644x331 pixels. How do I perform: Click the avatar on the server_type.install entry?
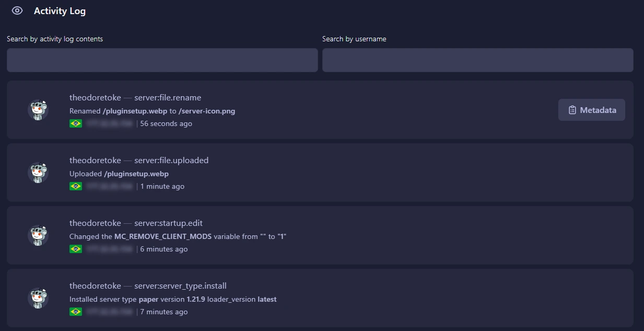pos(38,298)
